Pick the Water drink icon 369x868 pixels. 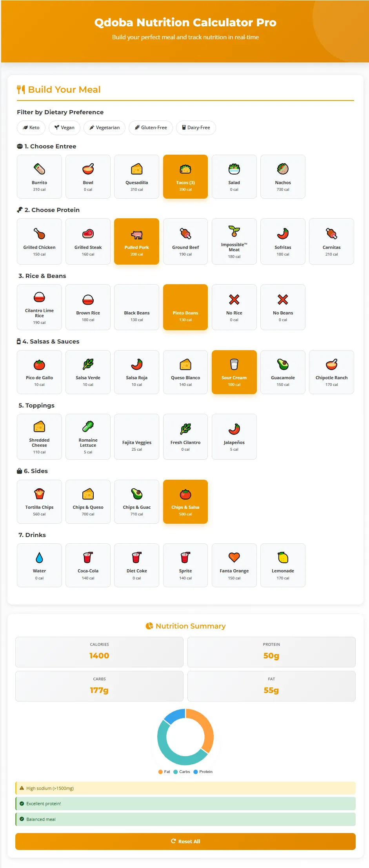click(x=39, y=557)
